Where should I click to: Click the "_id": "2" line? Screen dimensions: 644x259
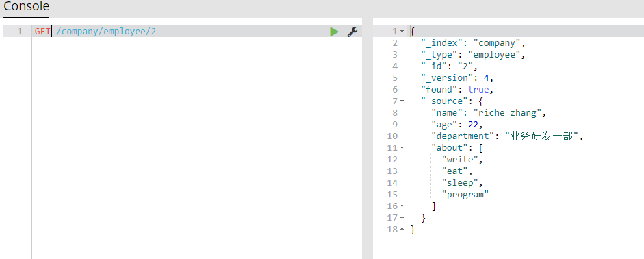coord(450,66)
